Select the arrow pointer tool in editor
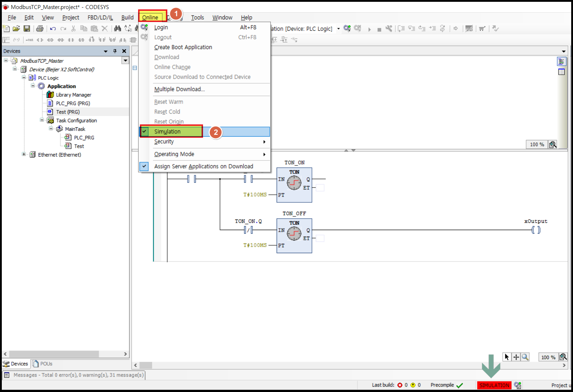The image size is (573, 392). (507, 357)
